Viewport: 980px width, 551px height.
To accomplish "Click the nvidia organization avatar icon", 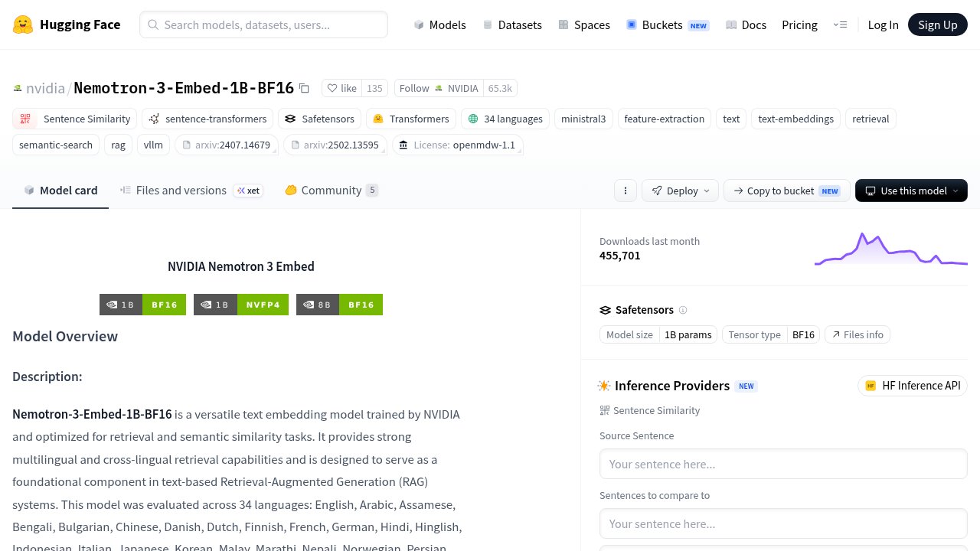I will [18, 88].
